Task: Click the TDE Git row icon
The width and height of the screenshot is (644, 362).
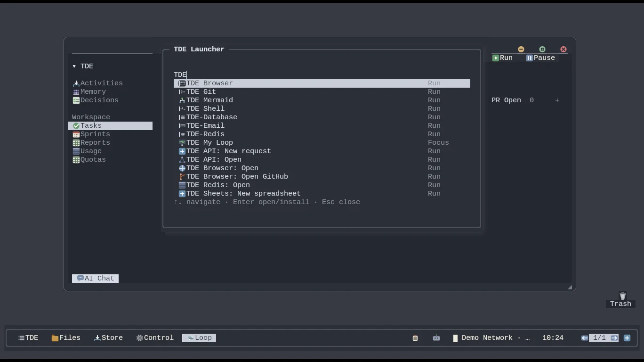Action: click(182, 92)
